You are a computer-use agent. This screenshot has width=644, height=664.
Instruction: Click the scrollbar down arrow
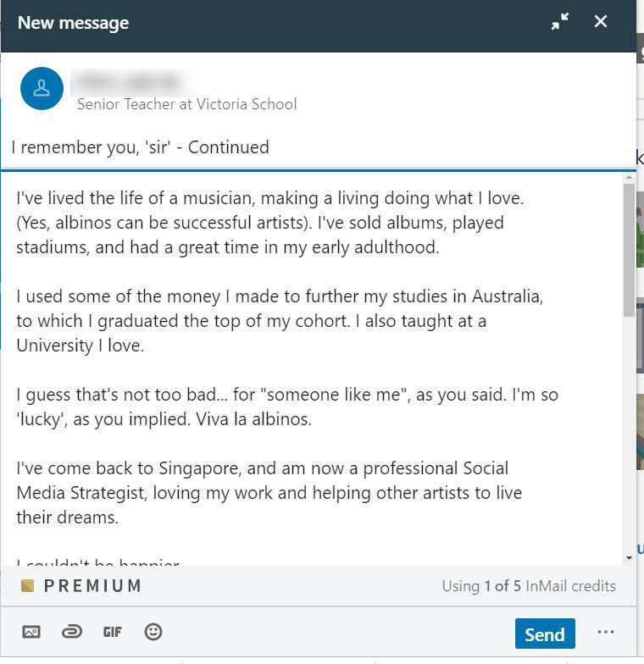629,558
